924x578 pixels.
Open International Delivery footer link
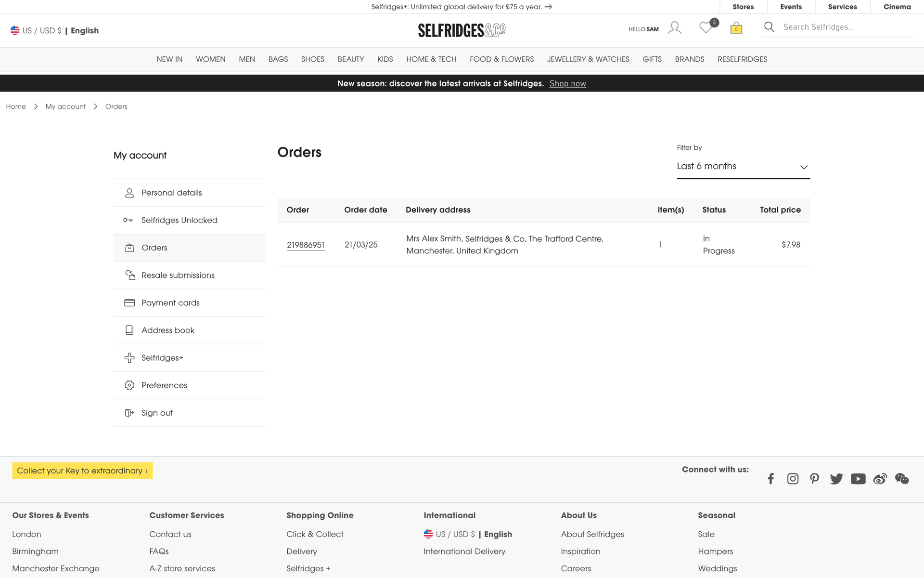click(464, 552)
